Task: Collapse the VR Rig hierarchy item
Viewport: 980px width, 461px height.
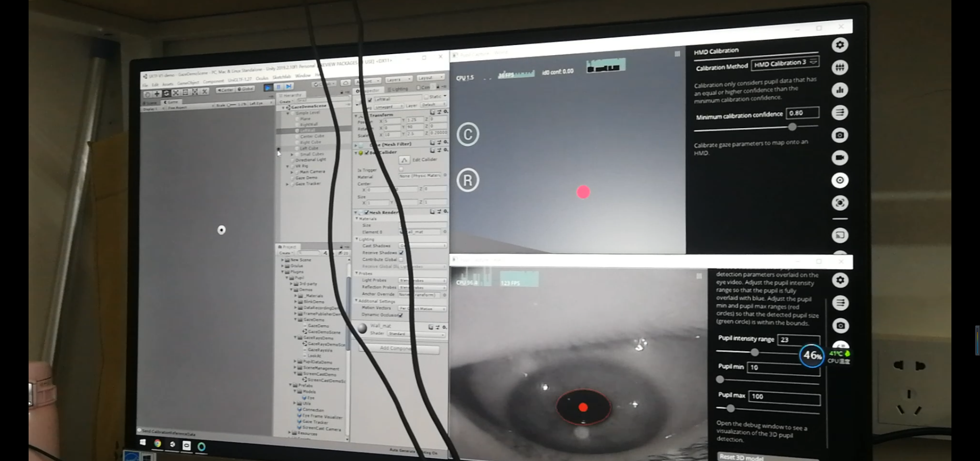Action: (x=288, y=166)
